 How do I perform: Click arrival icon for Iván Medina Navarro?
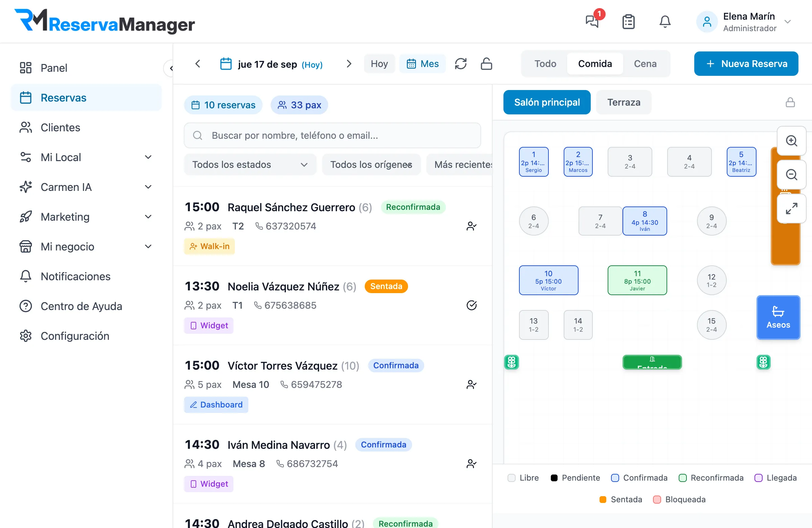click(472, 463)
